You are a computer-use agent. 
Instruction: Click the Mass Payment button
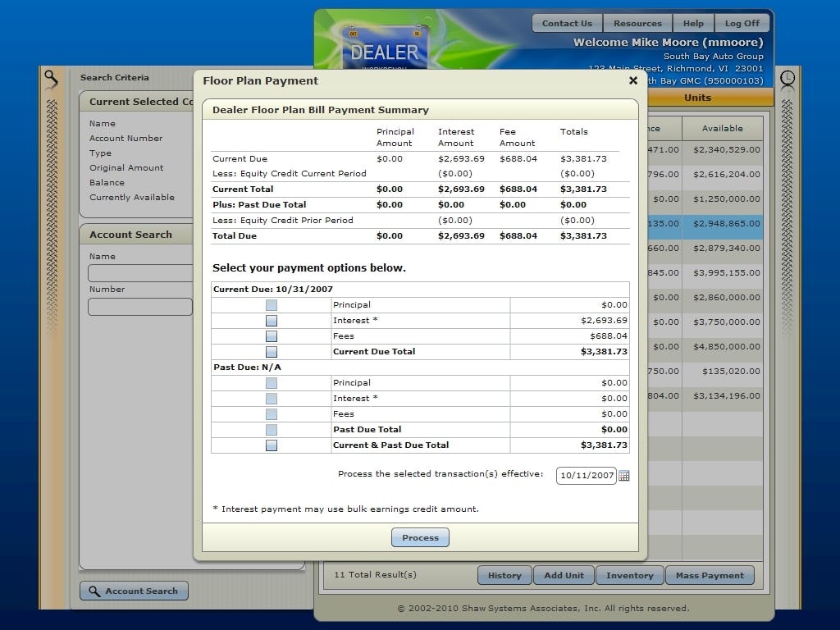point(710,575)
